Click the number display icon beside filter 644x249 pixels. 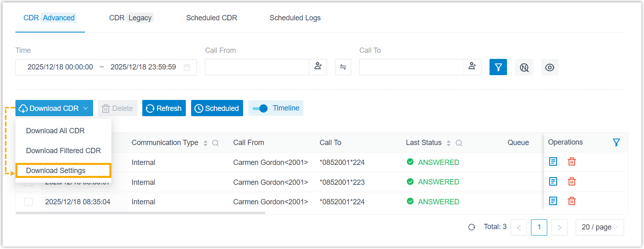[524, 67]
